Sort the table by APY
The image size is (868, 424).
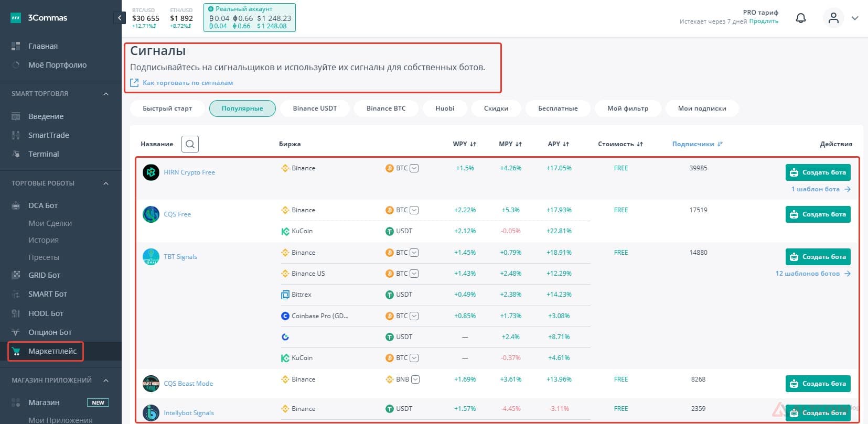tap(558, 144)
